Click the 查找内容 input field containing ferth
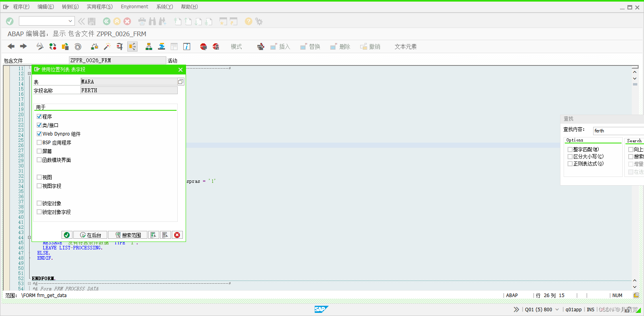Screen dimensions: 644x316 (x=618, y=130)
